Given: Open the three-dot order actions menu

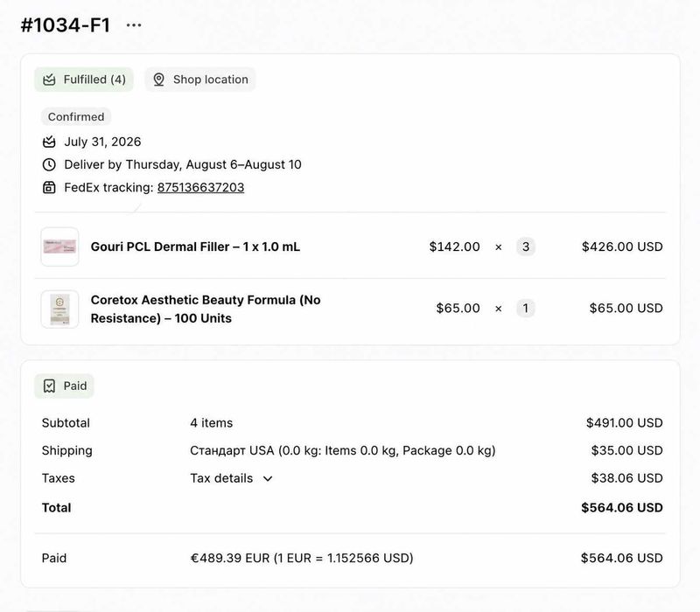Looking at the screenshot, I should click(x=134, y=25).
